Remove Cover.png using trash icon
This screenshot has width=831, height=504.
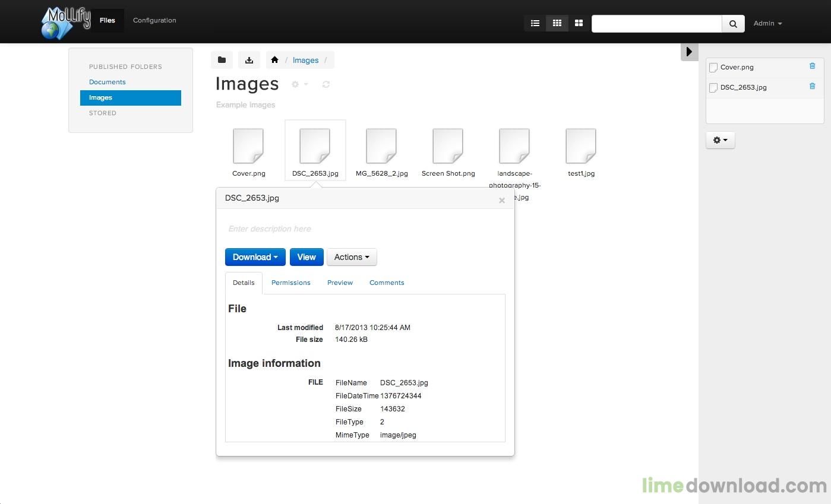point(812,66)
